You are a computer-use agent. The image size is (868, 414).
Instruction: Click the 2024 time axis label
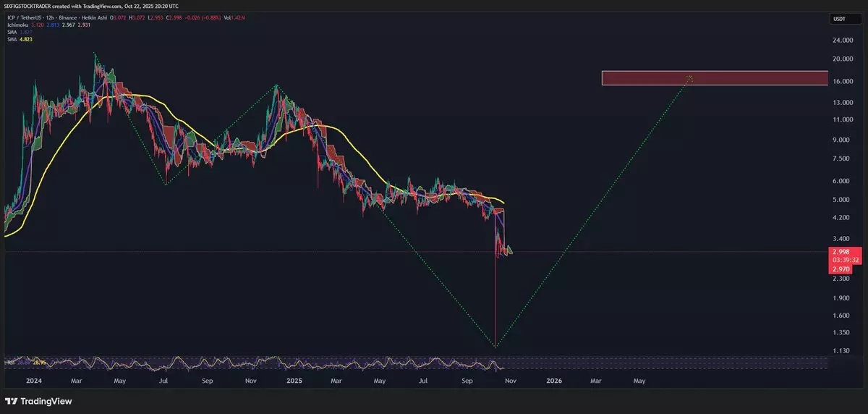(33, 379)
